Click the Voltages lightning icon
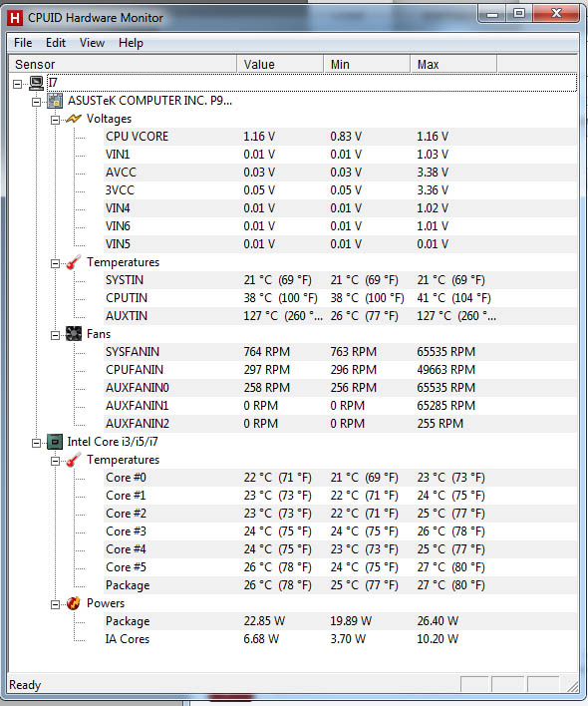The width and height of the screenshot is (588, 706). 74,119
